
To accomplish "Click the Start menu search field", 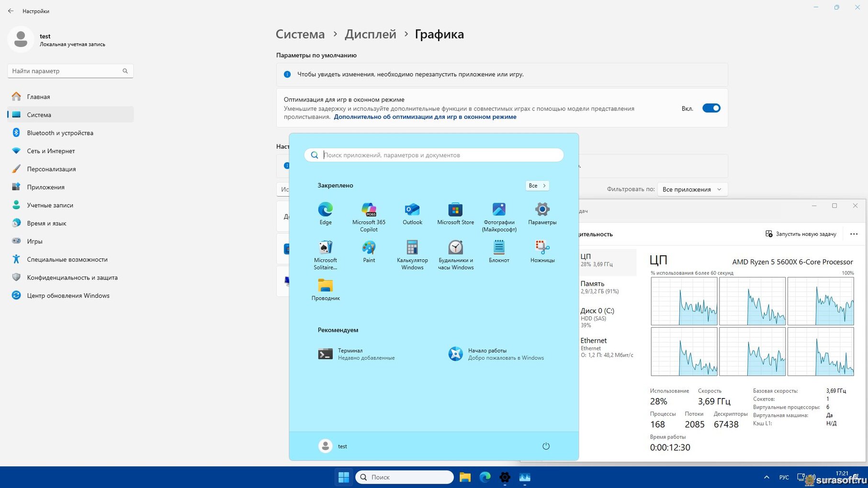I will [x=434, y=155].
